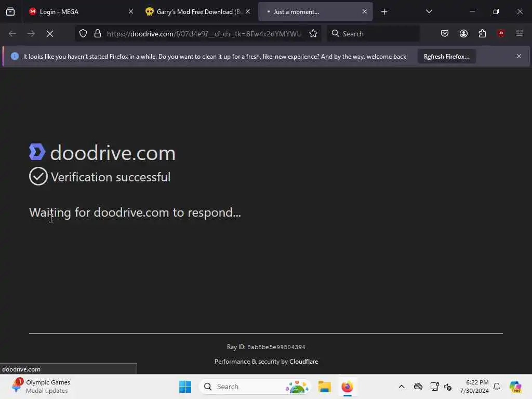Click Waiting for doodrive.com to respond text
532x399 pixels.
click(x=135, y=212)
